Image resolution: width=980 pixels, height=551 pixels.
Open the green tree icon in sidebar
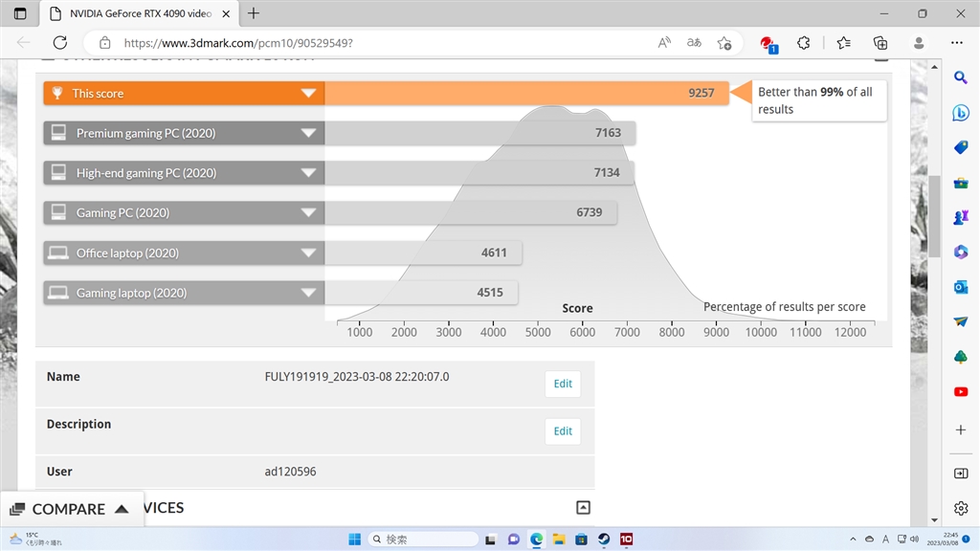[961, 357]
